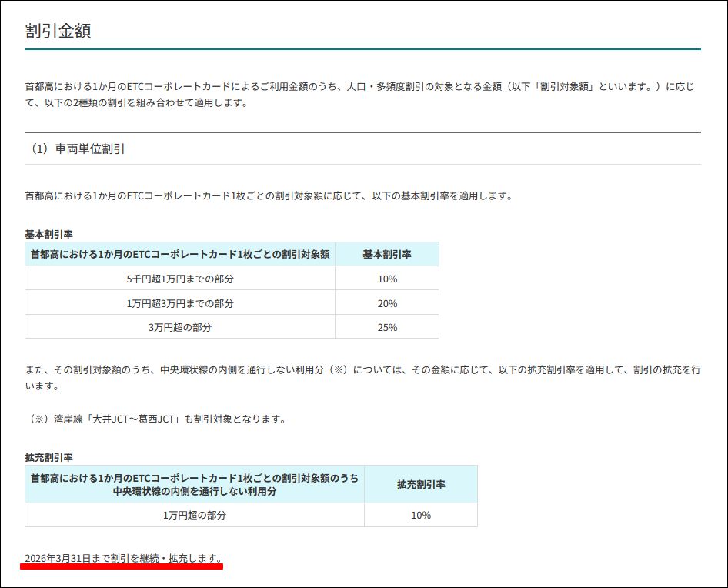Click the 20% rate cell

[x=387, y=303]
